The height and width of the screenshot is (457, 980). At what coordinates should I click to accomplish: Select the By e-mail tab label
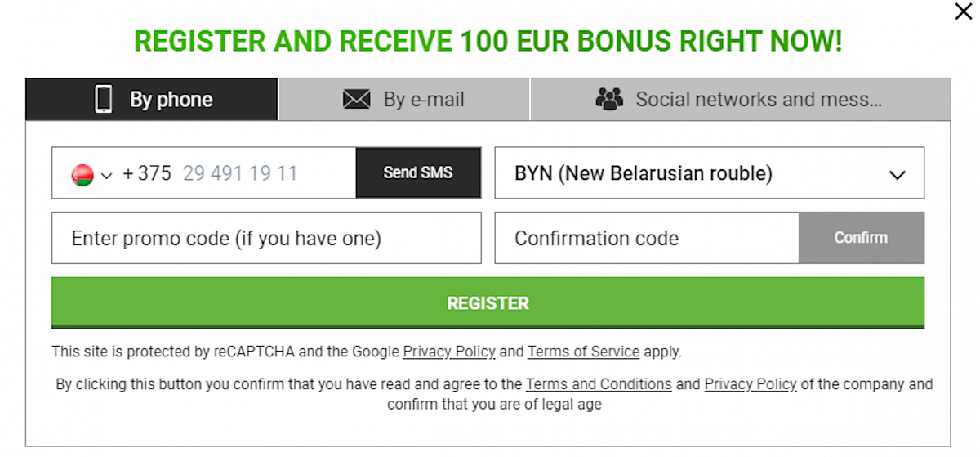pos(424,100)
